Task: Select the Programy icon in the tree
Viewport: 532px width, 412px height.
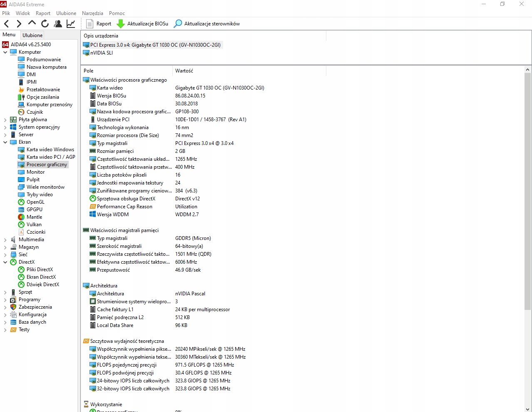Action: click(13, 300)
